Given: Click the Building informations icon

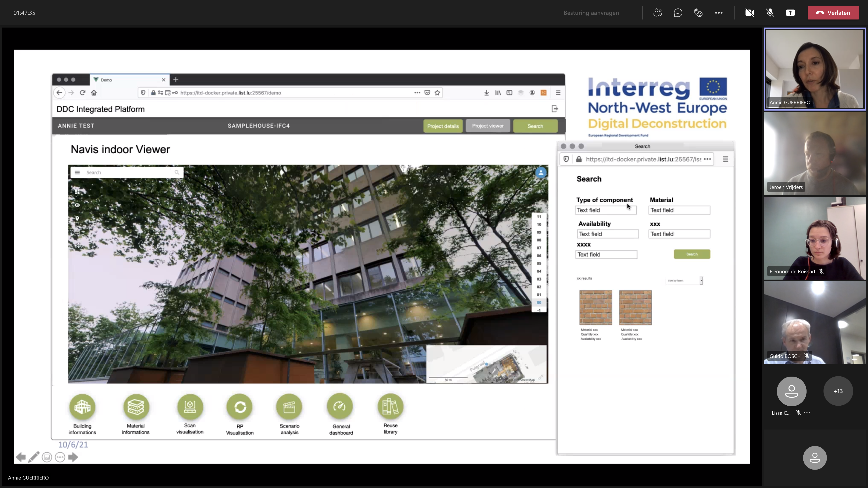Looking at the screenshot, I should point(82,406).
